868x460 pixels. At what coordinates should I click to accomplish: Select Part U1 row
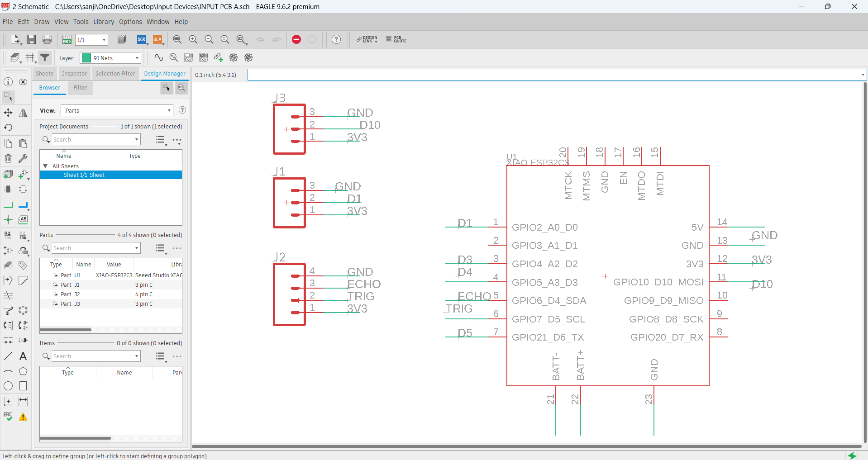pos(111,275)
